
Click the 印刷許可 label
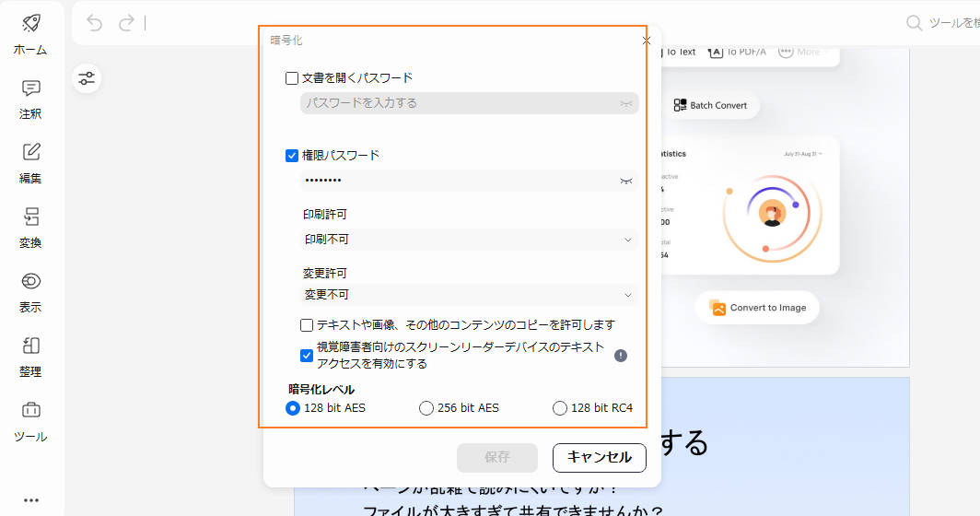(x=325, y=214)
